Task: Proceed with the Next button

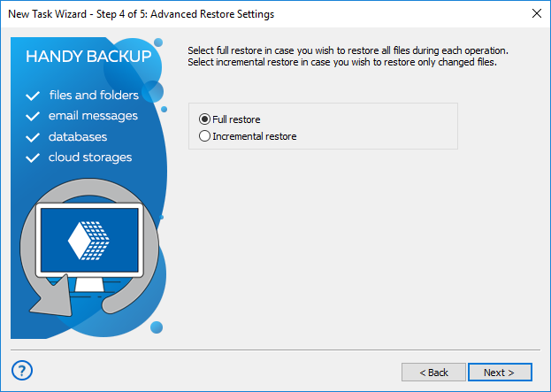Action: 500,372
